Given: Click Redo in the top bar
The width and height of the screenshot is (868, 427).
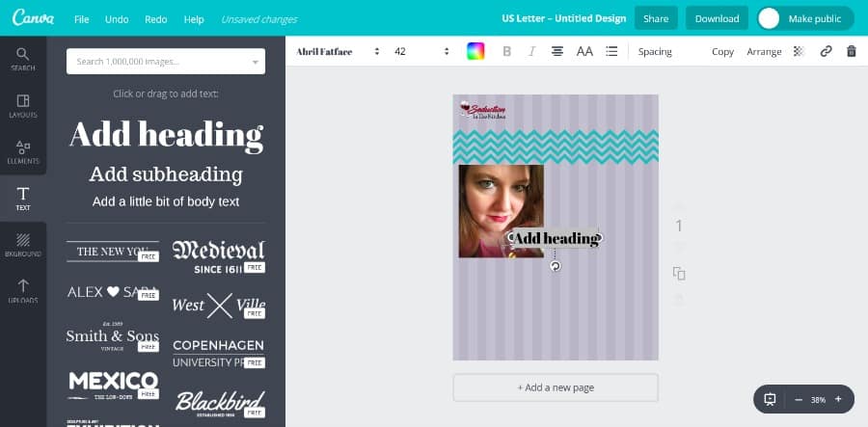Looking at the screenshot, I should click(156, 19).
